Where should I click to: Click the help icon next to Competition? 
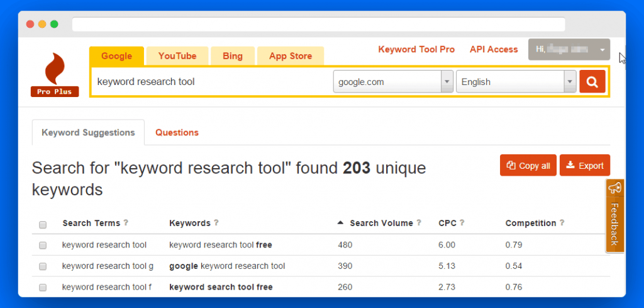tap(562, 223)
